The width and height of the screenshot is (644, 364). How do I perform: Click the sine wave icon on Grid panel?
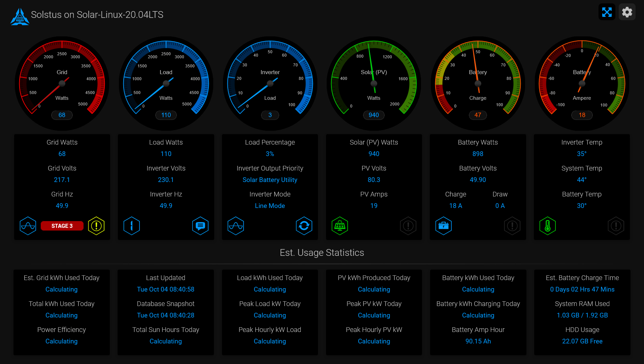pyautogui.click(x=28, y=226)
